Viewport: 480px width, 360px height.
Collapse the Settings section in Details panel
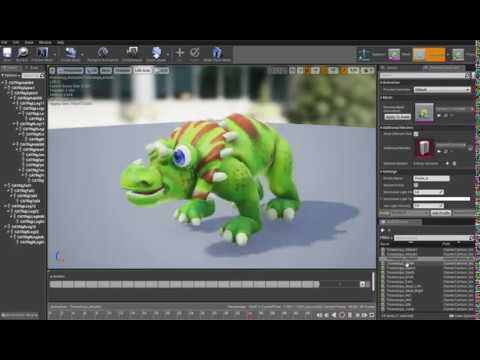382,172
